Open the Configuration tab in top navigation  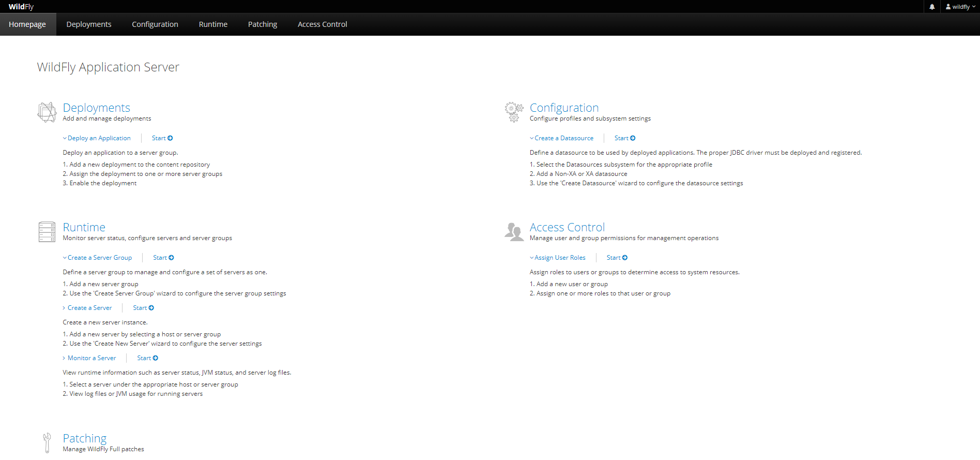click(x=155, y=24)
